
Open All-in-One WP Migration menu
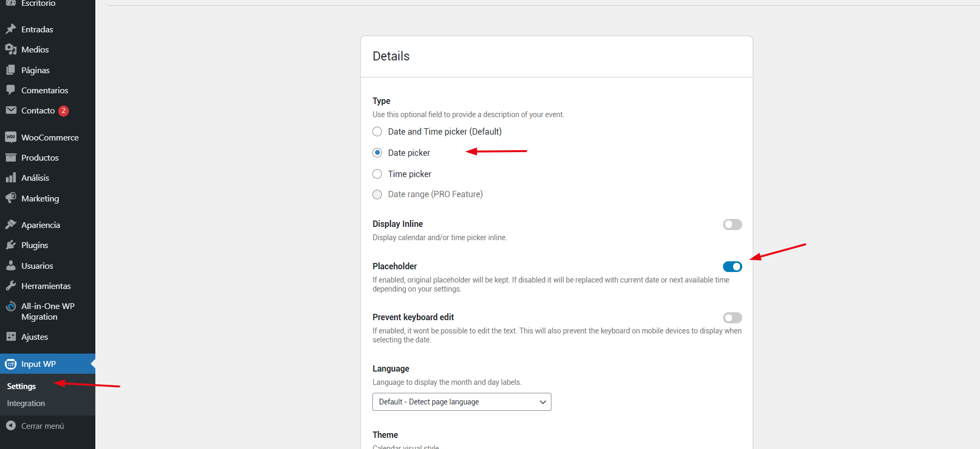48,311
